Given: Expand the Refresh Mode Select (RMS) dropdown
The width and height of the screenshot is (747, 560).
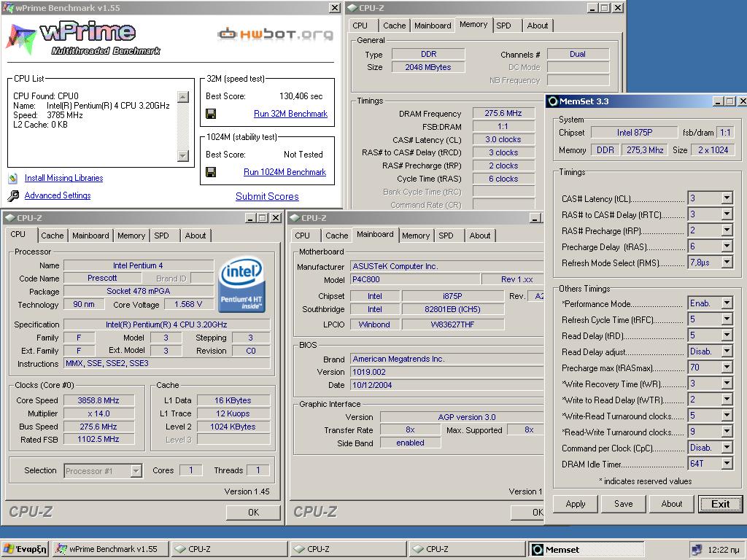Looking at the screenshot, I should click(x=727, y=262).
